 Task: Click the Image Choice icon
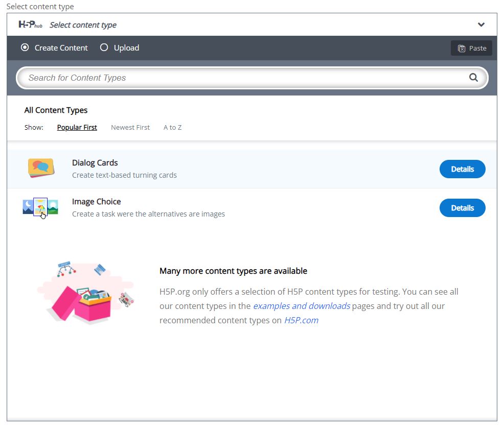40,208
